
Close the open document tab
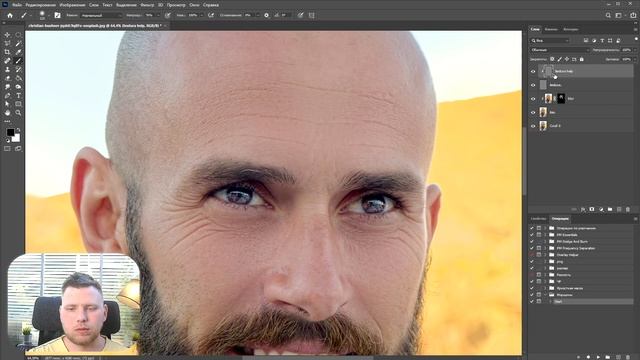tap(165, 26)
